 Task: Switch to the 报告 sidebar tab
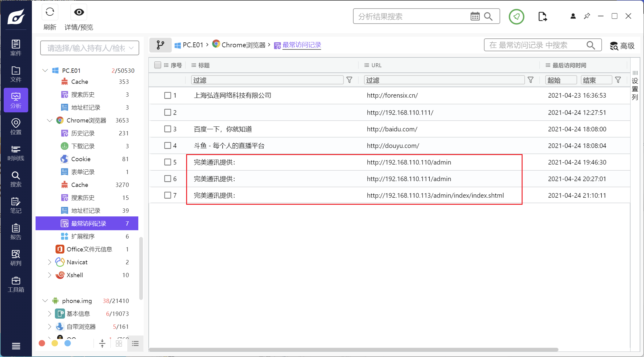click(x=16, y=232)
